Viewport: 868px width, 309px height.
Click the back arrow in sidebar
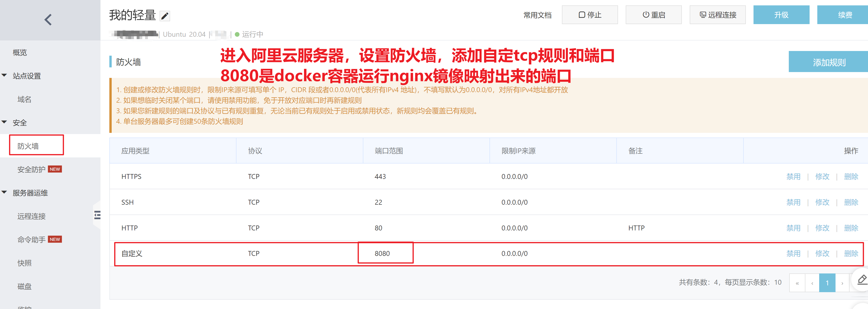pyautogui.click(x=48, y=20)
